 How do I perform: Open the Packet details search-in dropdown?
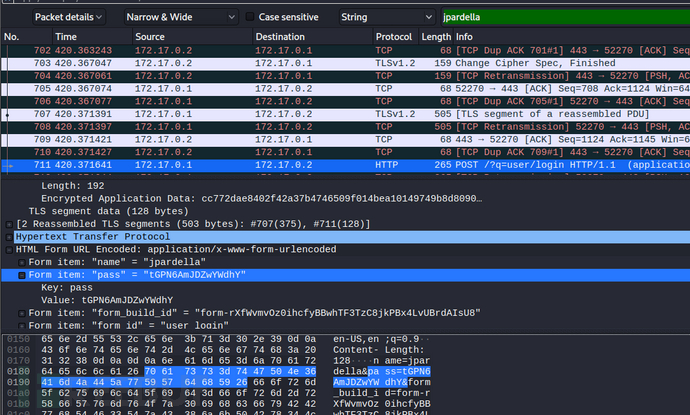[69, 17]
